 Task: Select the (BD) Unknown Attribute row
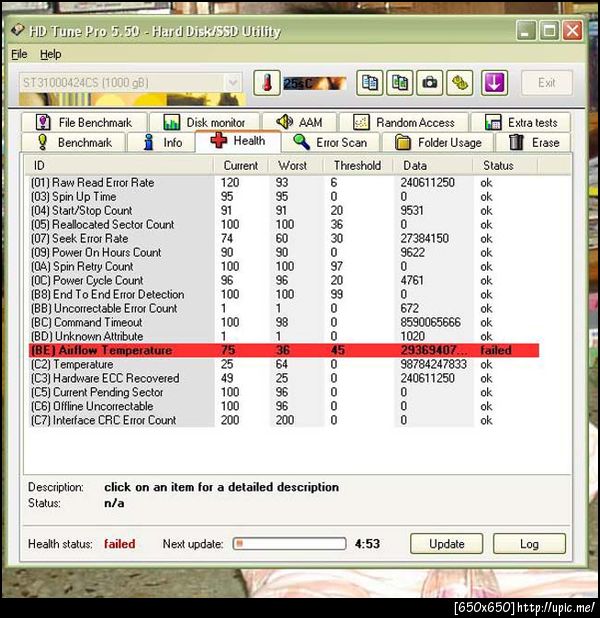[x=284, y=336]
